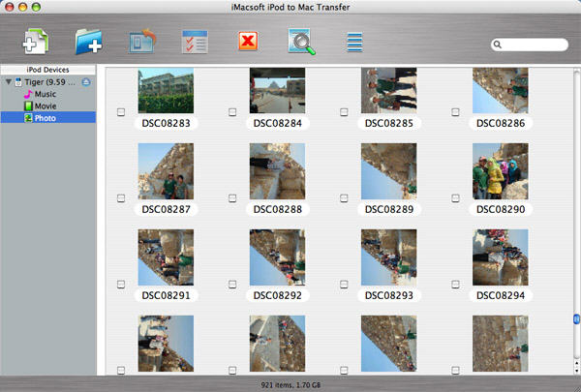Image resolution: width=581 pixels, height=392 pixels.
Task: Check the box for DSC08290
Action: 455,198
